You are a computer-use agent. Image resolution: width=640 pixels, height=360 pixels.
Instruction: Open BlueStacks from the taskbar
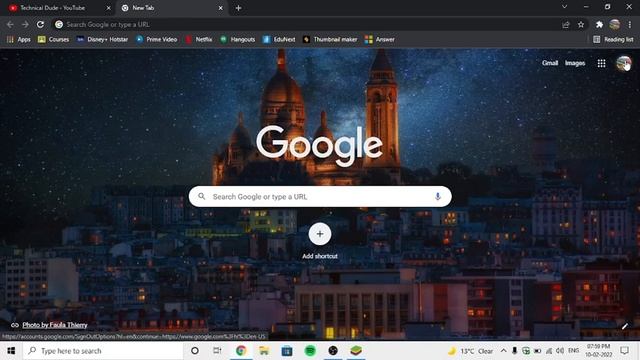tap(356, 351)
